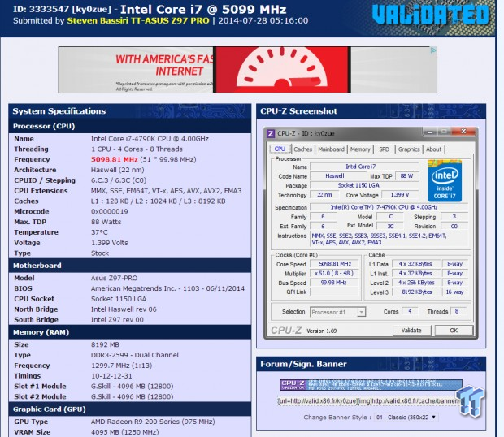Image resolution: width=504 pixels, height=437 pixels.
Task: Click the Specification i7-4790K field
Action: click(389, 207)
